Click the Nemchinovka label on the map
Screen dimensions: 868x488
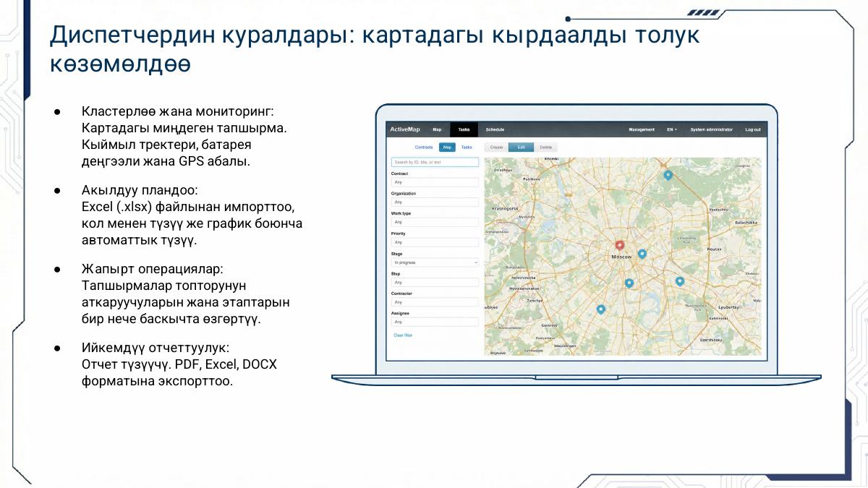click(522, 277)
